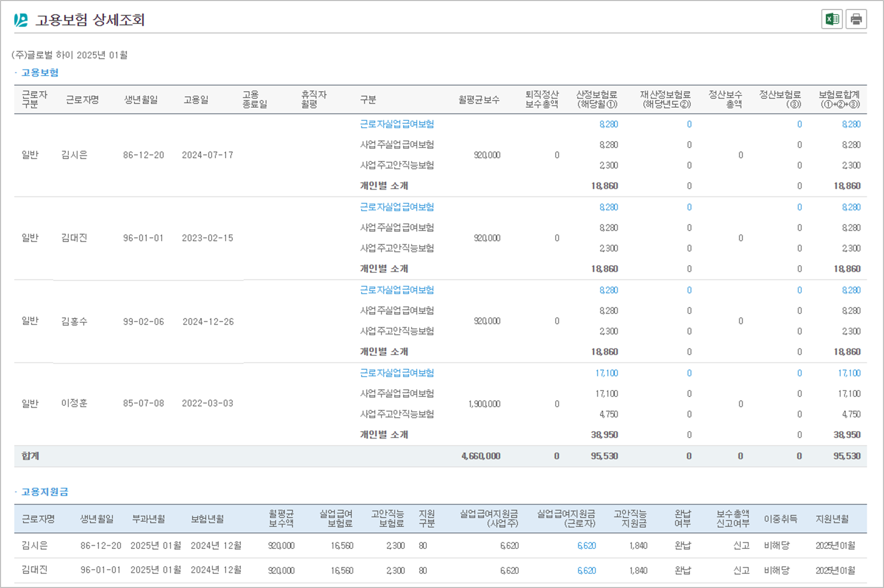Click 김시은's 신고 status cell

tap(741, 545)
